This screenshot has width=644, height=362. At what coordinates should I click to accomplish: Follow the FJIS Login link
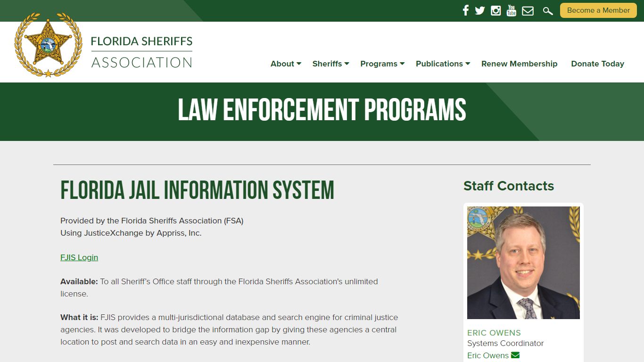tap(79, 257)
